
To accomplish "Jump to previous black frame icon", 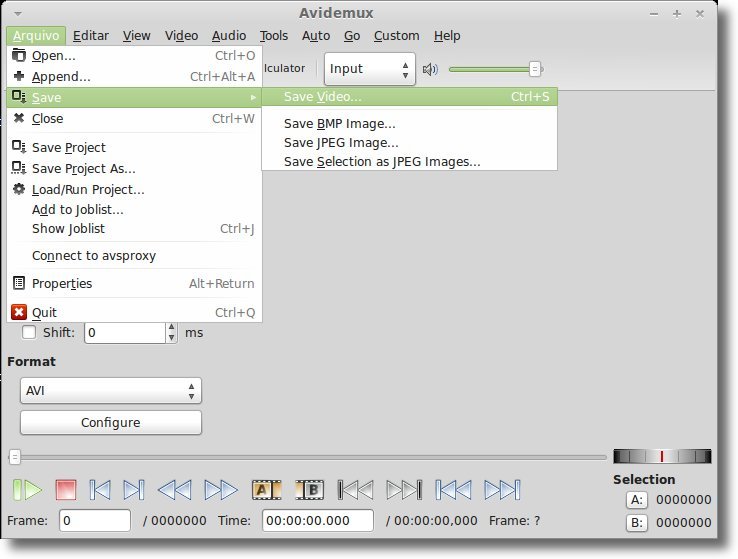I will 355,490.
